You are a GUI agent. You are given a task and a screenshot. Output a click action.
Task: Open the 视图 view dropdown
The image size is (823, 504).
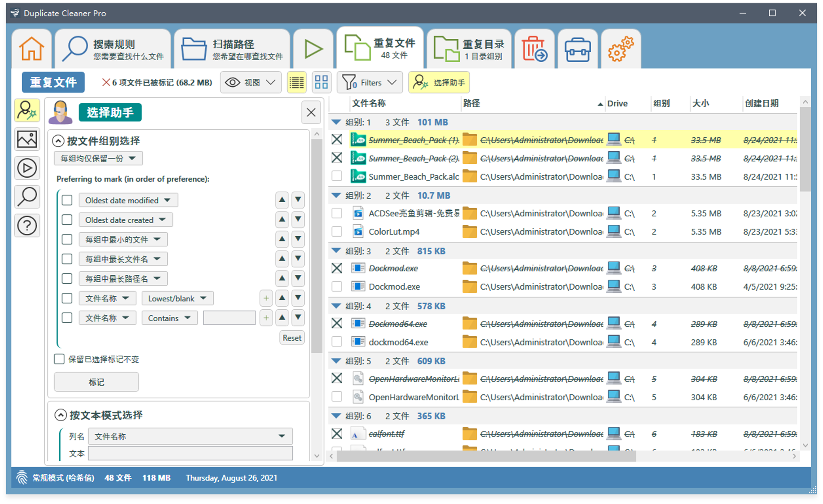coord(251,82)
